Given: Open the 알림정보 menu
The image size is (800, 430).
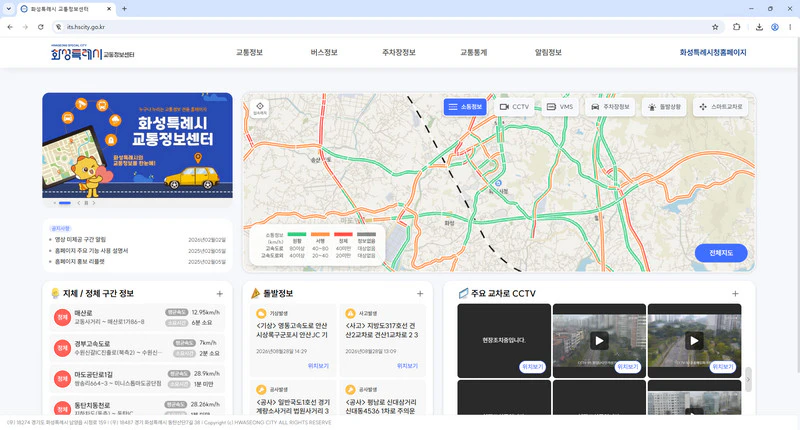Looking at the screenshot, I should (548, 52).
